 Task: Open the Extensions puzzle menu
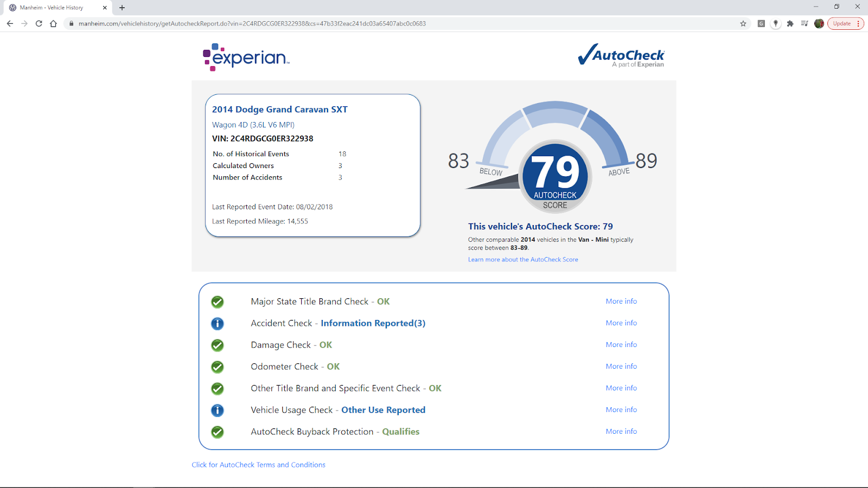pos(790,23)
